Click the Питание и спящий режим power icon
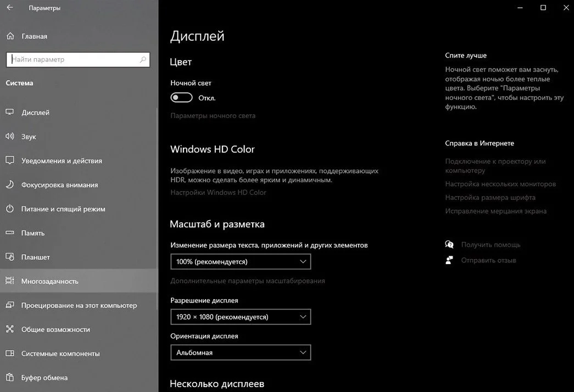Viewport: 574px width, 392px height. (10, 209)
